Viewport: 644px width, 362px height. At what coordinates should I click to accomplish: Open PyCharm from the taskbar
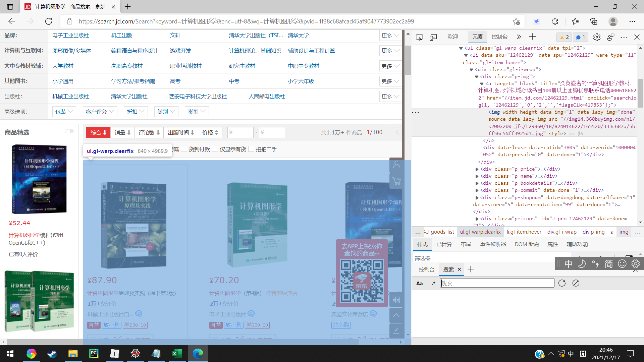pos(94,354)
